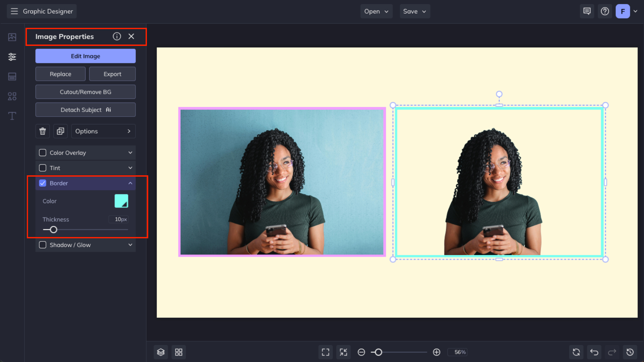The width and height of the screenshot is (644, 362).
Task: Open the Image Manager sidebar icon
Action: point(12,37)
